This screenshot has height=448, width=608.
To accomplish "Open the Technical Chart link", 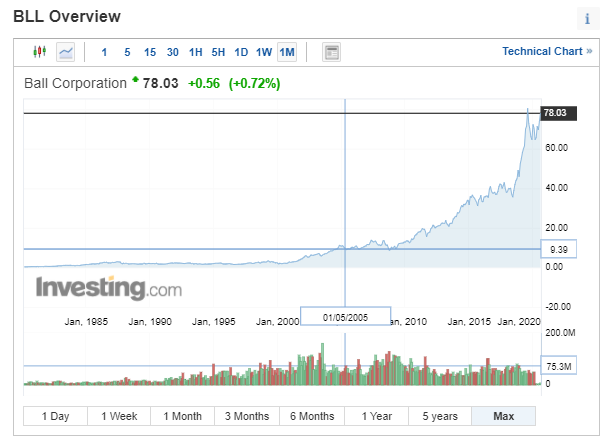I will click(547, 51).
